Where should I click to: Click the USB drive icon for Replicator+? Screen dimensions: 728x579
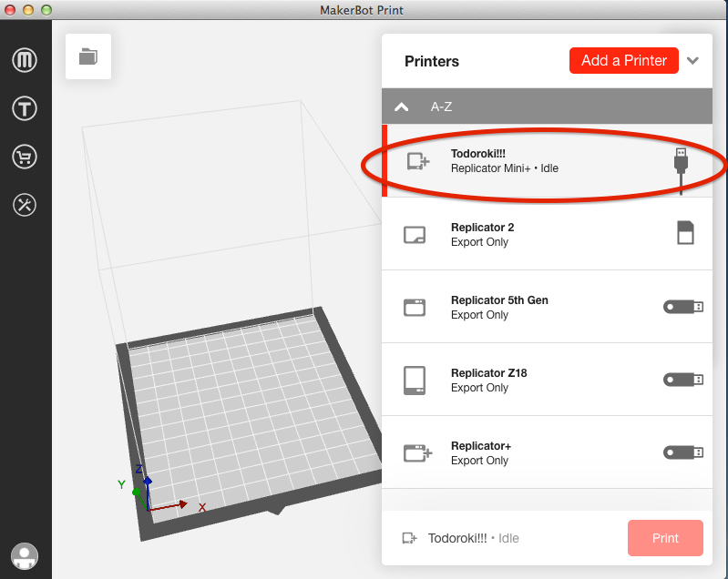point(682,452)
